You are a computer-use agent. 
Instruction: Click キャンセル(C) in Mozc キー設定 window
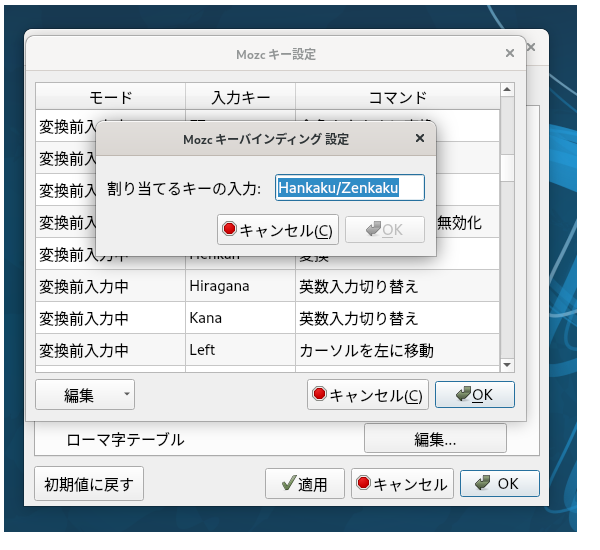tap(367, 395)
